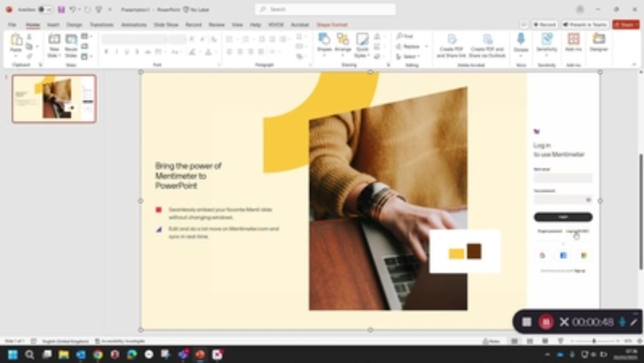The image size is (644, 363).
Task: Start Dictate microphone
Action: point(521,43)
